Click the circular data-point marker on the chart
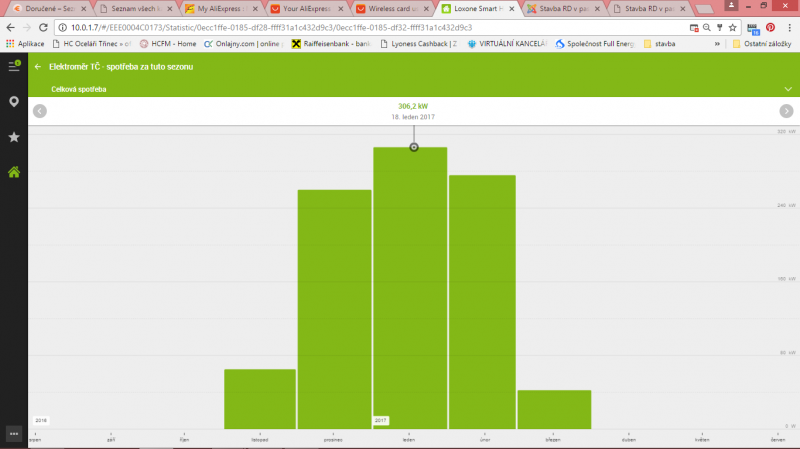 tap(414, 147)
